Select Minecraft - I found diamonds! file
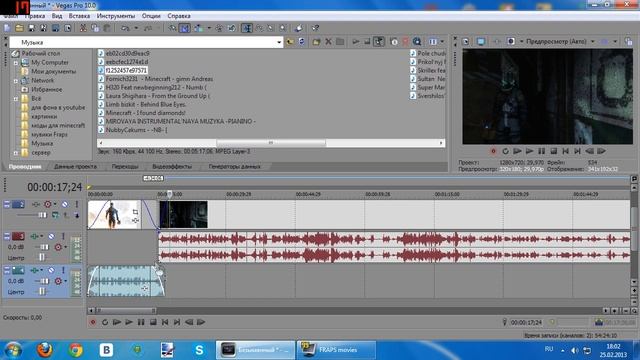The width and height of the screenshot is (640, 360). click(146, 113)
